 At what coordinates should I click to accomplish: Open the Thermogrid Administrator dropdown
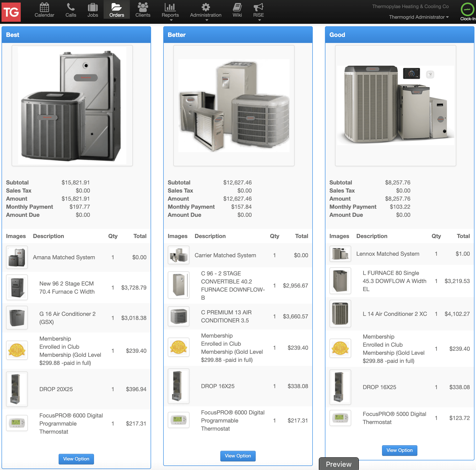tap(418, 17)
